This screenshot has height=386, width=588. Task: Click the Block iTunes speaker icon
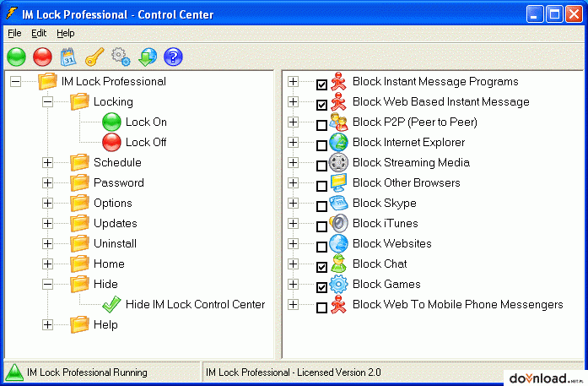pyautogui.click(x=338, y=224)
